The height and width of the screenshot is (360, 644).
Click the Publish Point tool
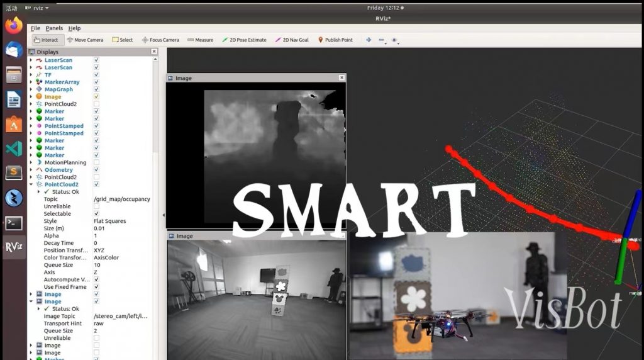click(x=335, y=40)
